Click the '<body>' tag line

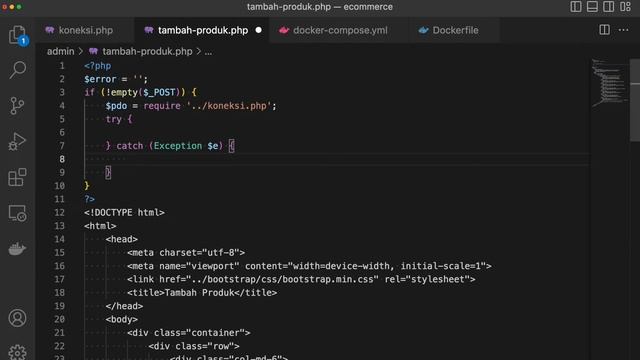122,319
